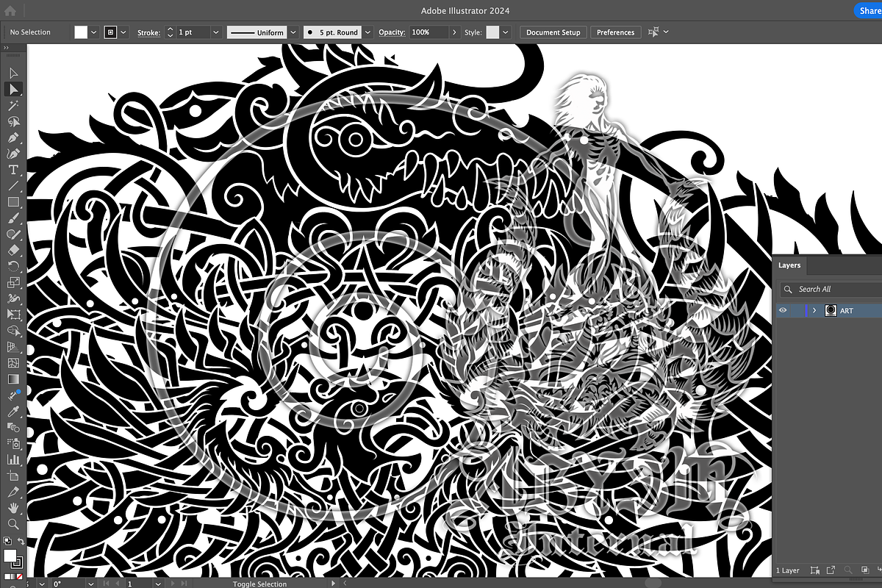Viewport: 882px width, 588px height.
Task: Open the opacity slider arrow
Action: point(455,32)
